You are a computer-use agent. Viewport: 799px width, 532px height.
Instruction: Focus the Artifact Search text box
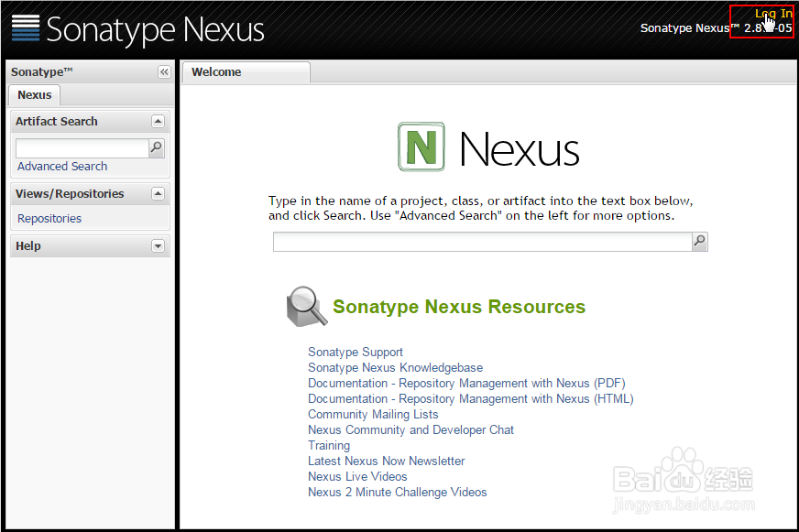[82, 148]
